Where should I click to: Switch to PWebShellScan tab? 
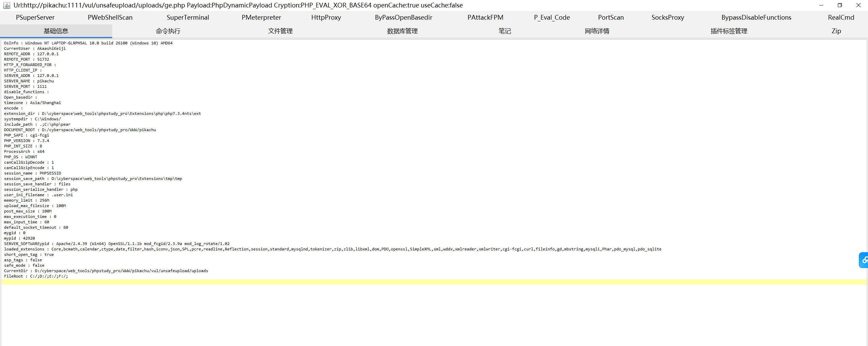110,18
